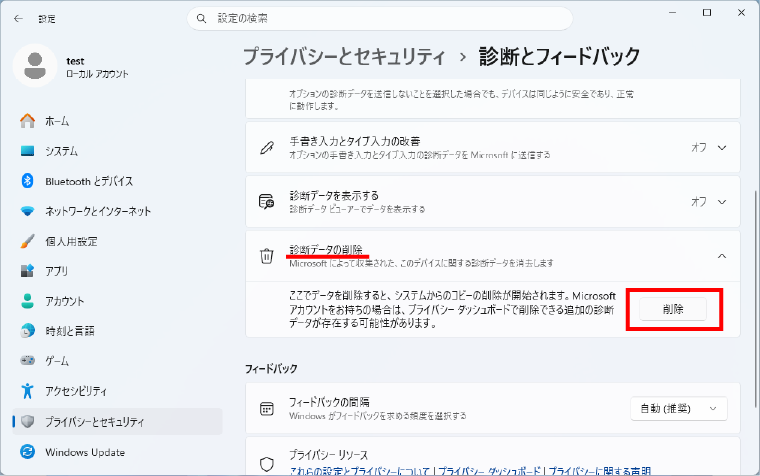Select プライバシーとセキュリティ in the sidebar
Viewport: 760px width, 476px height.
tap(117, 422)
